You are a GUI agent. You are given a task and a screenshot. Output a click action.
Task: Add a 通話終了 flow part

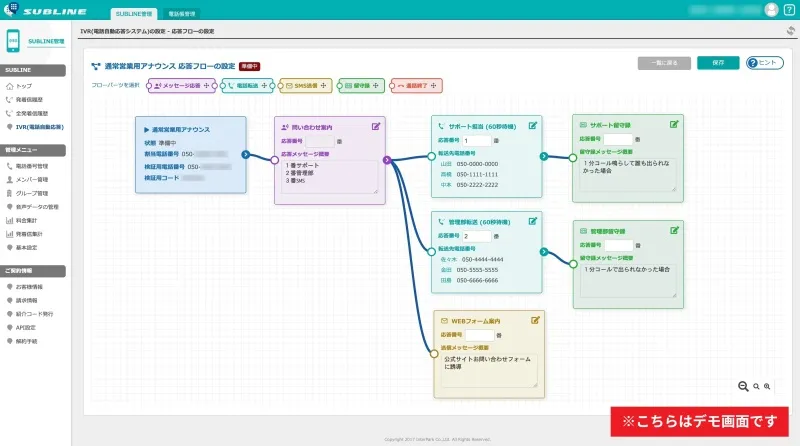click(416, 86)
